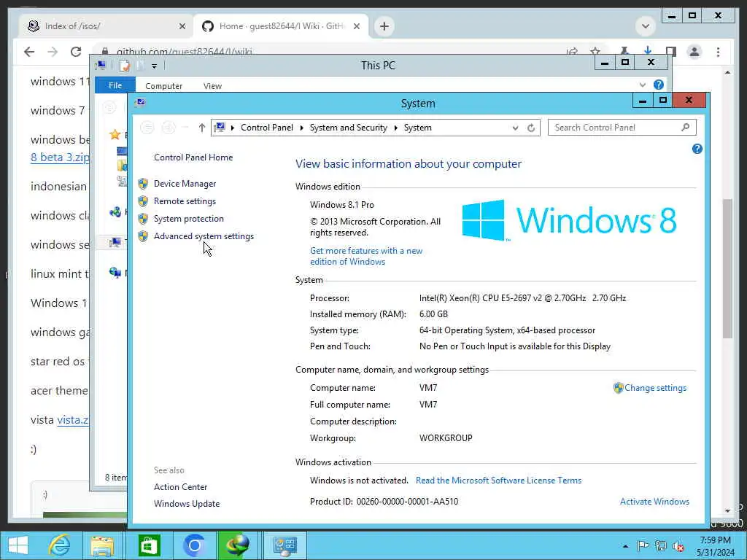747x560 pixels.
Task: Switch to the Chromium browser taskbar icon
Action: pyautogui.click(x=194, y=545)
